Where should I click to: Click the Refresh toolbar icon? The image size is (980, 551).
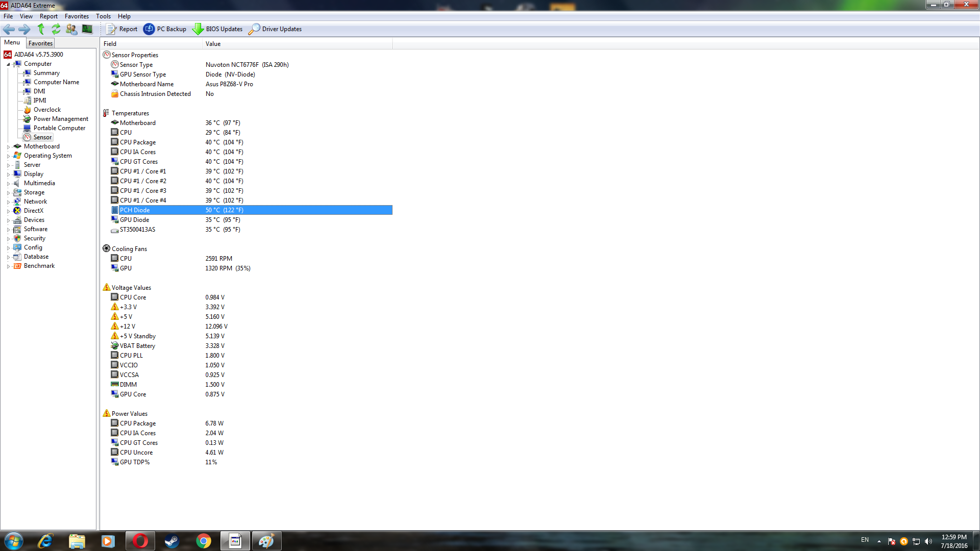tap(56, 29)
